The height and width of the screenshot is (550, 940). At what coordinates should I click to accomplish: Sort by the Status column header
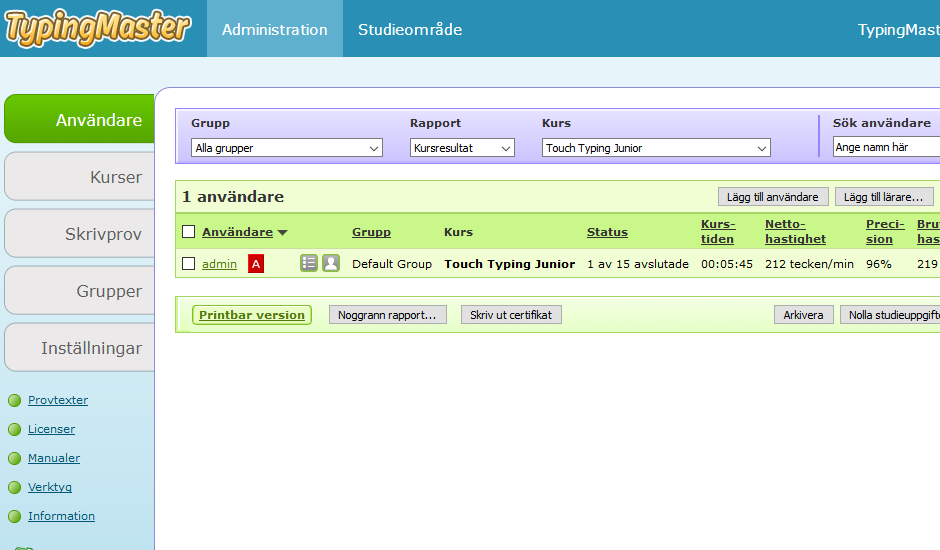607,232
